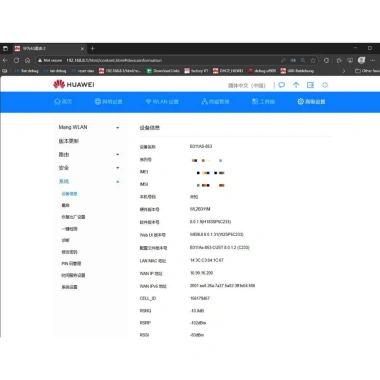Go to the 首页 home tab
This screenshot has width=380, height=380.
[63, 101]
